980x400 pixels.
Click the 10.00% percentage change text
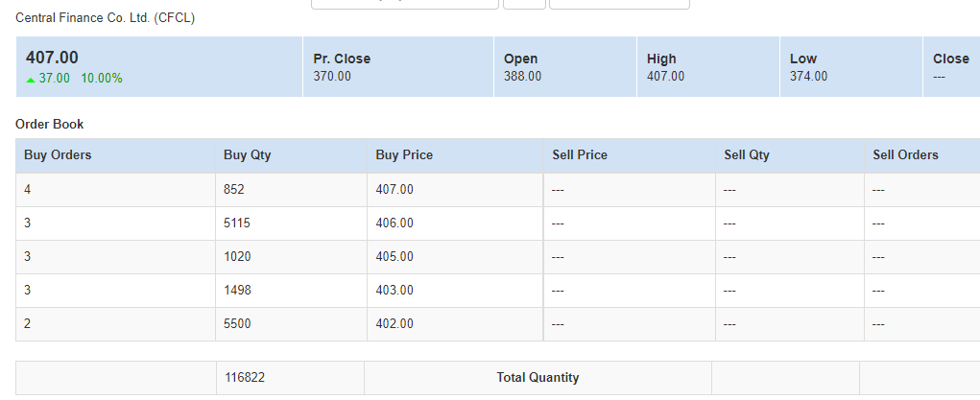click(101, 79)
